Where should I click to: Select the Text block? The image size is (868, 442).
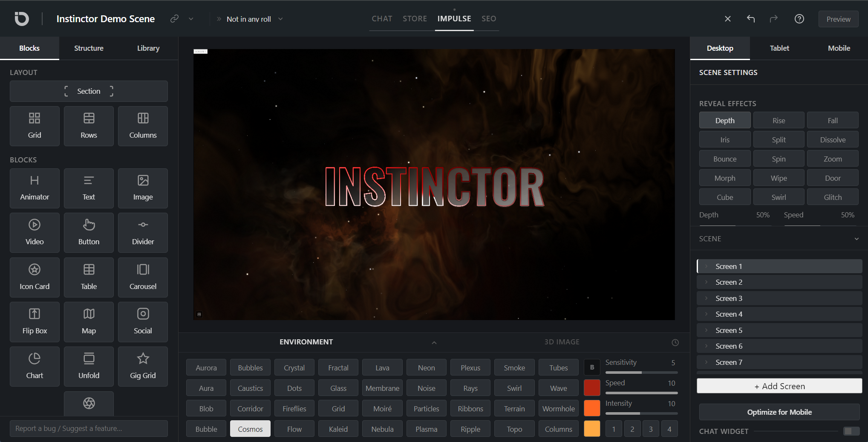pos(89,188)
